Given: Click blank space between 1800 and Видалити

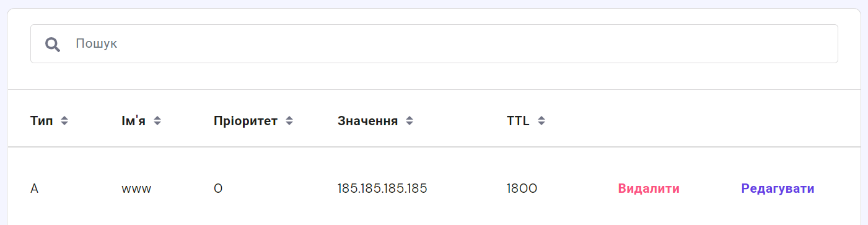Looking at the screenshot, I should coord(577,188).
